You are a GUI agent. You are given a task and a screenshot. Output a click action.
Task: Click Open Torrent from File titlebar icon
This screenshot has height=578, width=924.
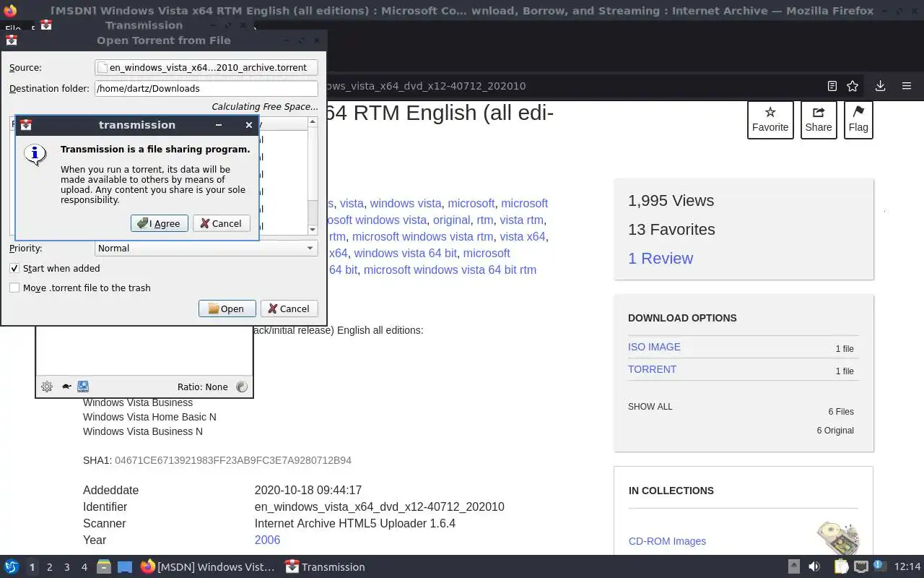tap(11, 40)
